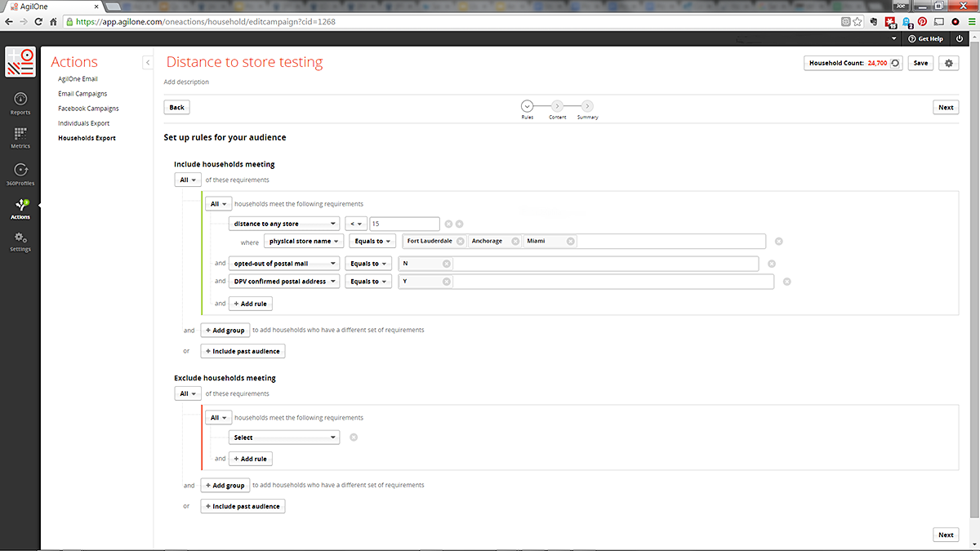Click the AgilOne logo at top left
This screenshot has height=551, width=980.
pyautogui.click(x=20, y=62)
